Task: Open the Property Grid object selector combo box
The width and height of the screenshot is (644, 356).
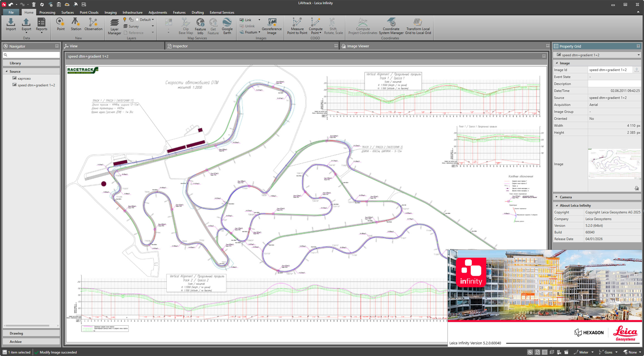Action: coord(597,55)
